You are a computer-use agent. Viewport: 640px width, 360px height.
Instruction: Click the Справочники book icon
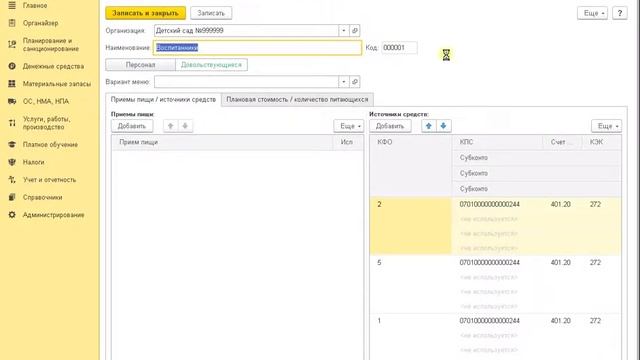(x=12, y=197)
